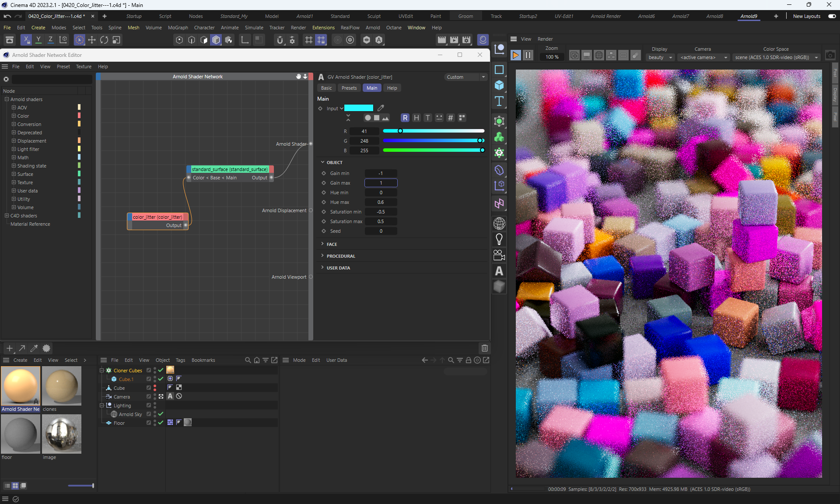Select the Rotate tool icon
Image resolution: width=840 pixels, height=504 pixels.
(x=104, y=40)
